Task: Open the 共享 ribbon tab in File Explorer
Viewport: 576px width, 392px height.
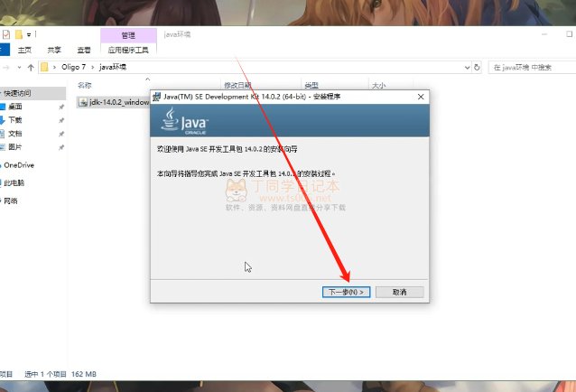Action: [54, 50]
